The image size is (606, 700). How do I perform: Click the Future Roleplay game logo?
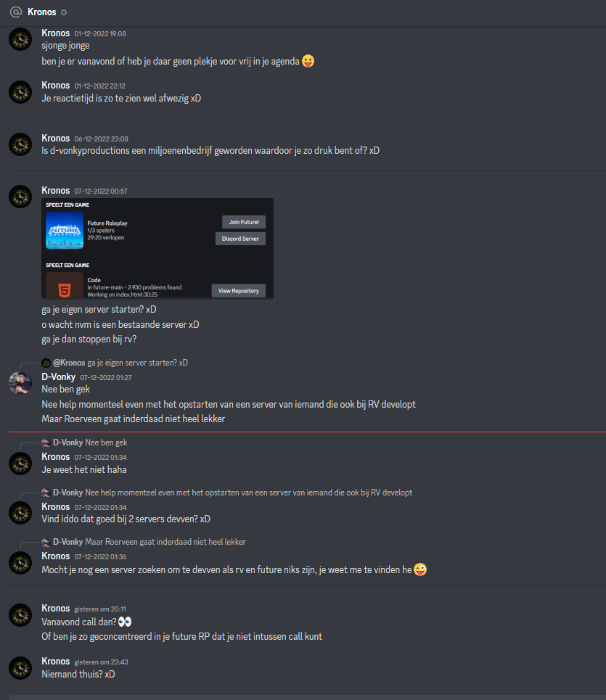click(x=65, y=231)
